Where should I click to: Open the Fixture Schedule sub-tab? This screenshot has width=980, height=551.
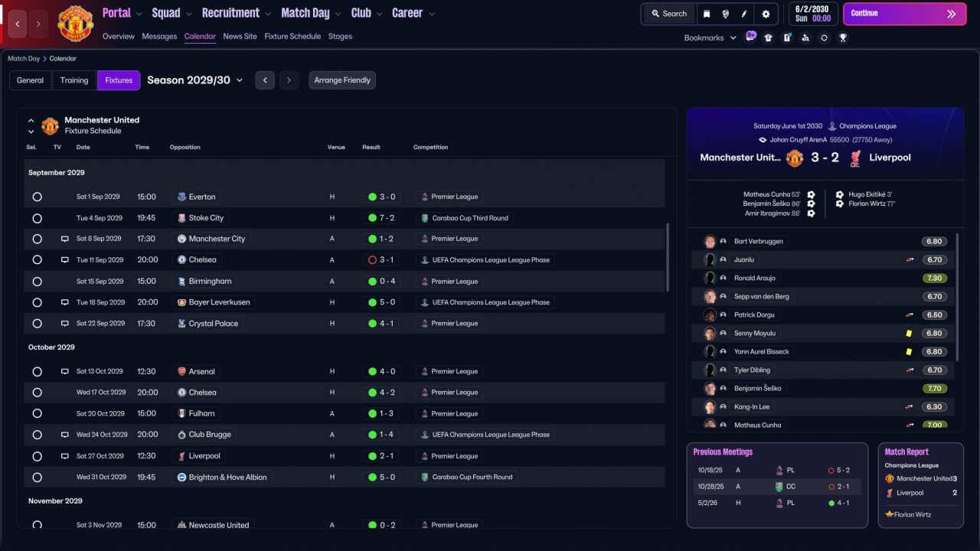tap(292, 36)
